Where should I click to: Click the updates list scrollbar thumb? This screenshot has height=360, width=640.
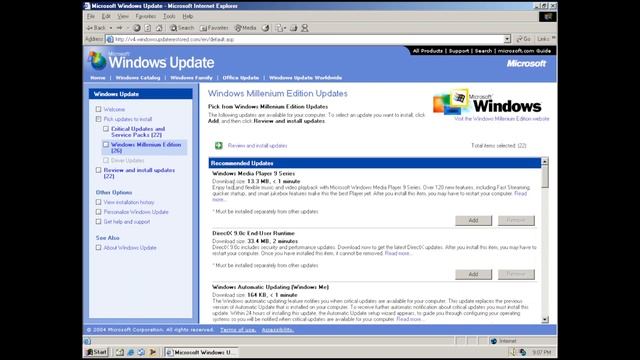pyautogui.click(x=544, y=177)
